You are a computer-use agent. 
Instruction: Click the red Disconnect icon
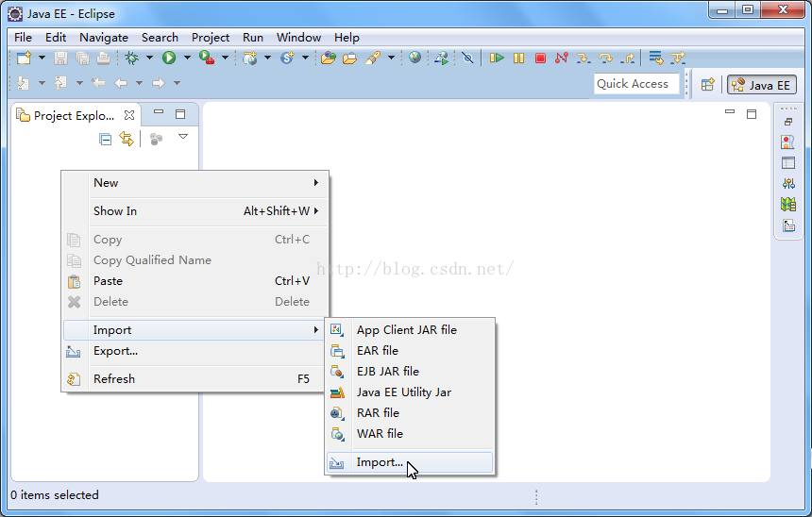[x=562, y=58]
